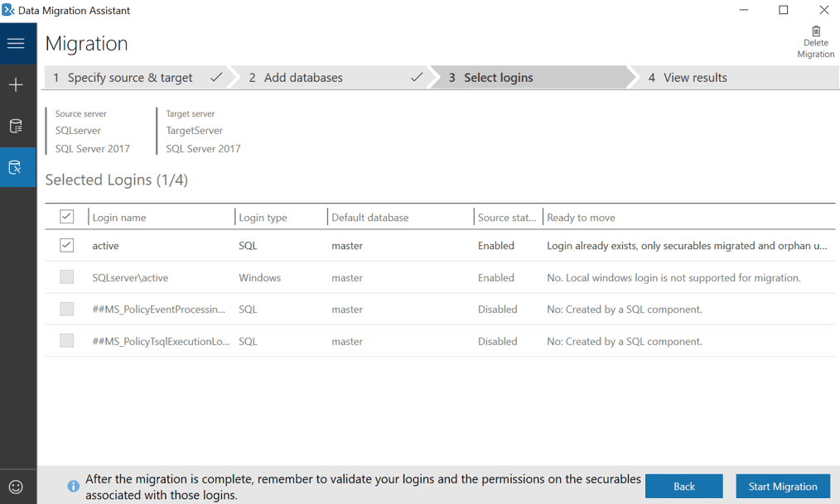Sort by Default database column header
Viewport: 840px width, 504px height.
pos(369,218)
